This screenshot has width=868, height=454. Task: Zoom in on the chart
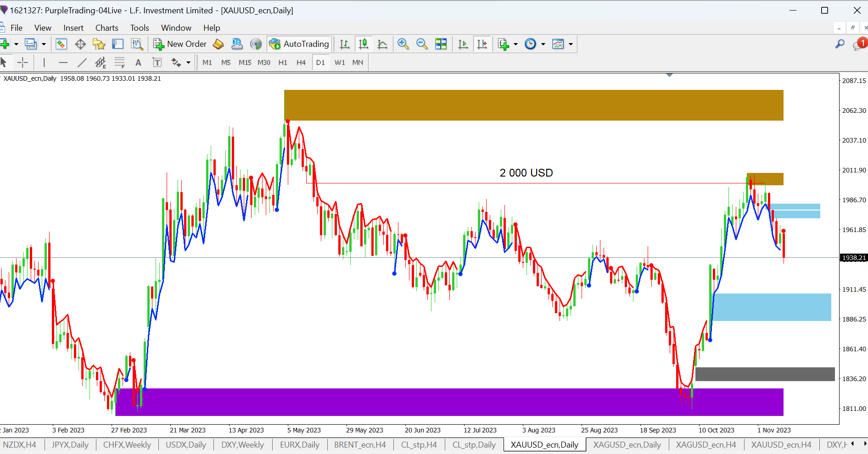(x=403, y=44)
